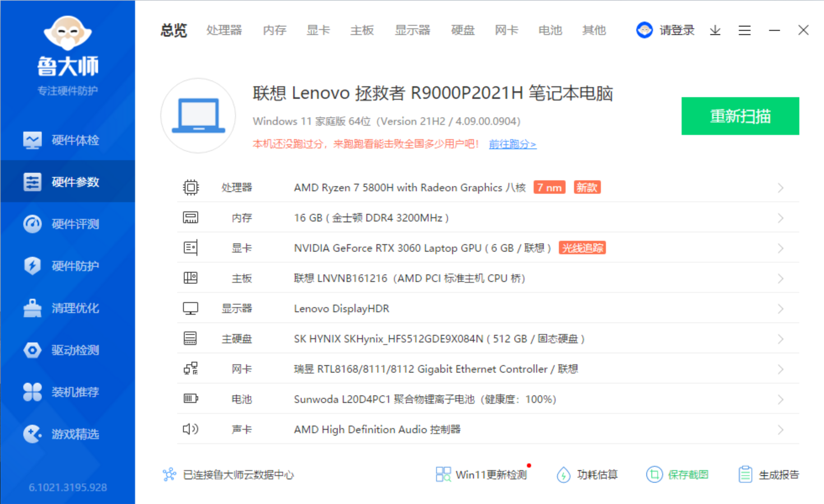Switch to the 内存 tab
This screenshot has height=504, width=824.
(x=275, y=30)
